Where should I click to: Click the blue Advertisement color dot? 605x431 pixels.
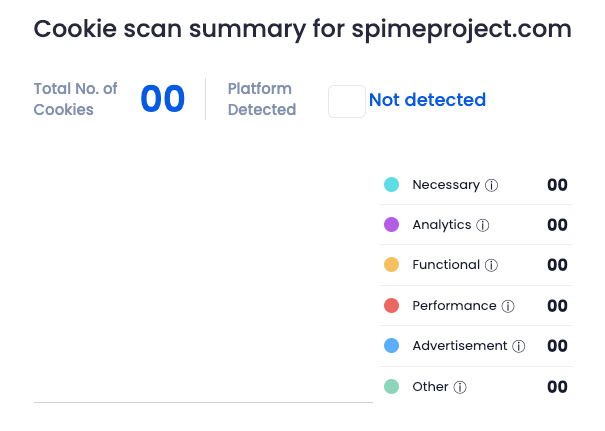[x=392, y=346]
